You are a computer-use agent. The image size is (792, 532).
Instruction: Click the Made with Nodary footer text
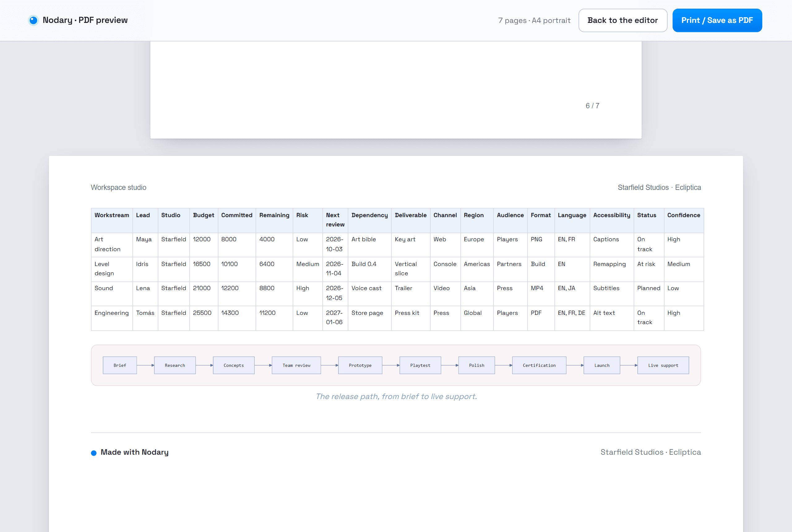point(134,452)
